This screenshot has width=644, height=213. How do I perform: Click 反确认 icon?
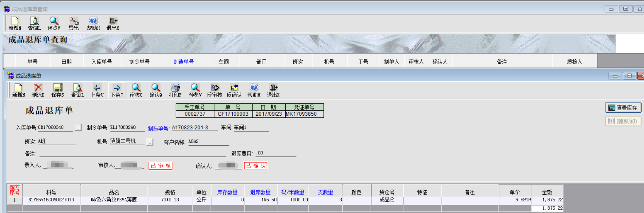tap(234, 91)
